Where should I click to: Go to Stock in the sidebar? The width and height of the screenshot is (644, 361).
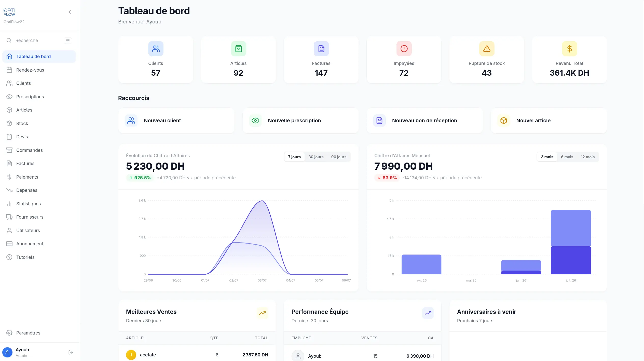39,123
